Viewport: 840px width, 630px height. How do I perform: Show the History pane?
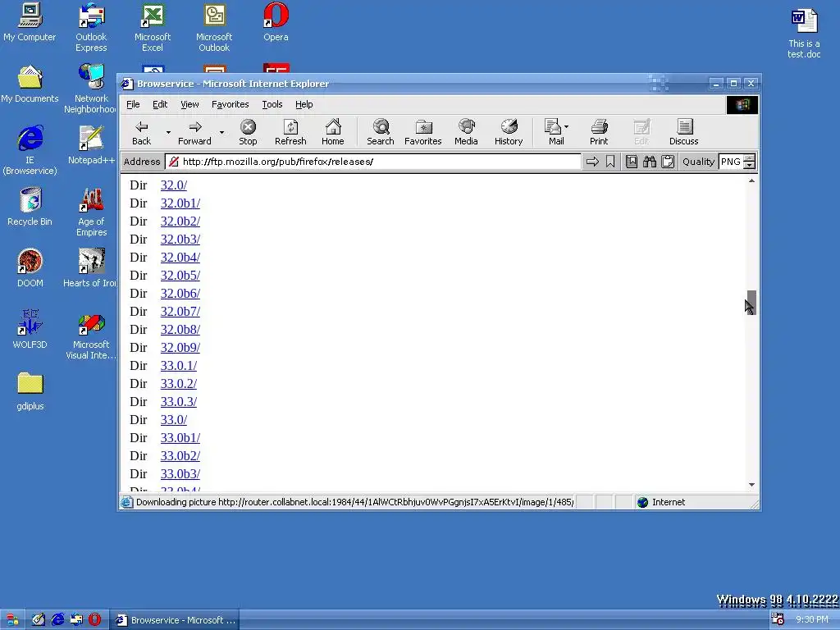(x=509, y=132)
